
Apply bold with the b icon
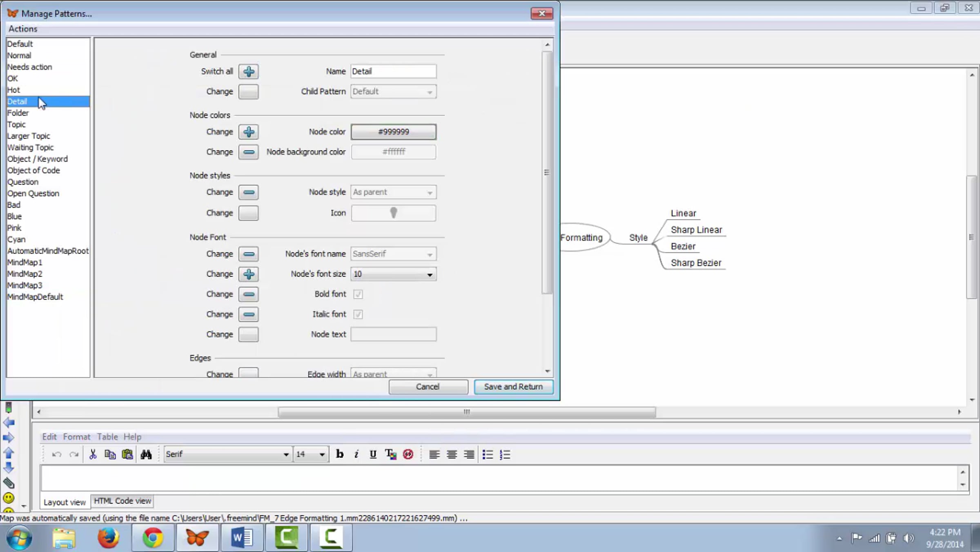point(339,454)
